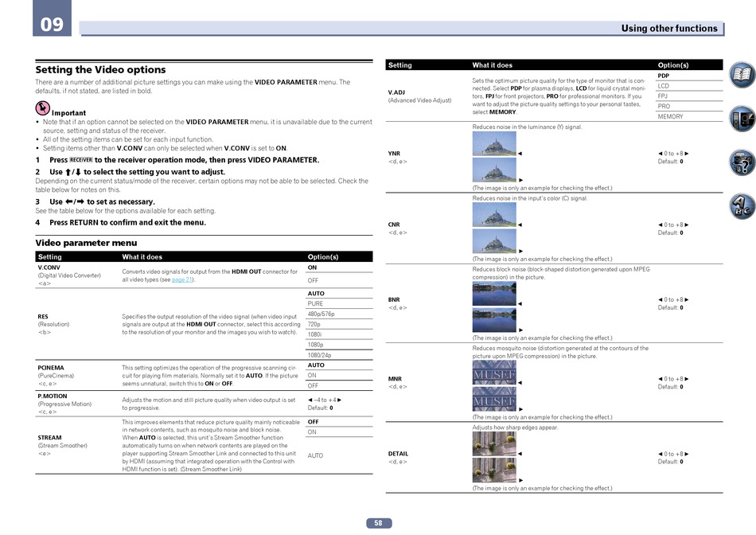Click the CNR setting name

[394, 225]
